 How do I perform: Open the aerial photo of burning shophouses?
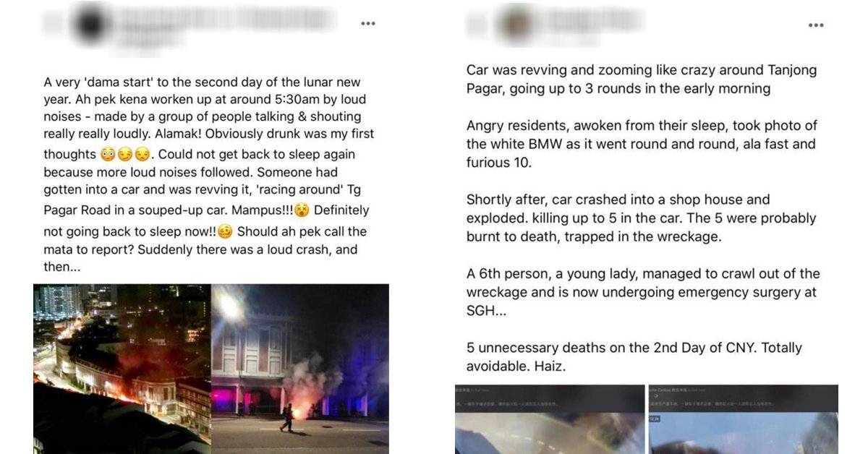coord(122,369)
